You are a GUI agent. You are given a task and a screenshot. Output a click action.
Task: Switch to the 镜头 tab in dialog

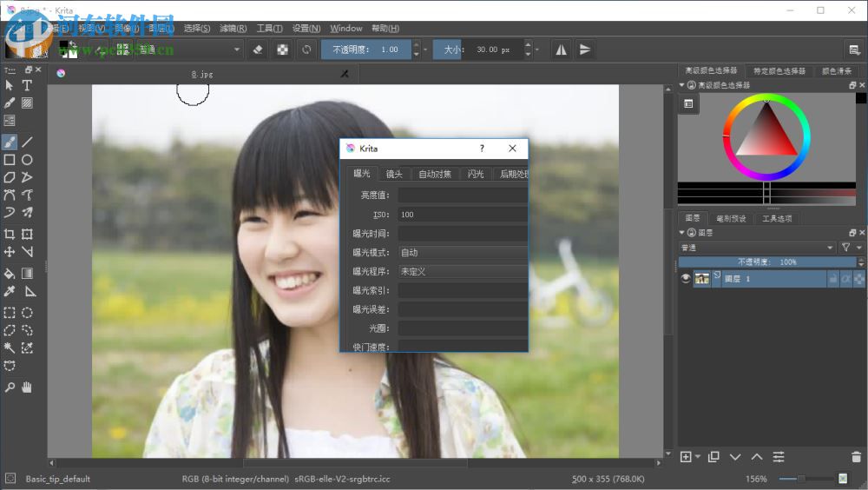[x=394, y=174]
